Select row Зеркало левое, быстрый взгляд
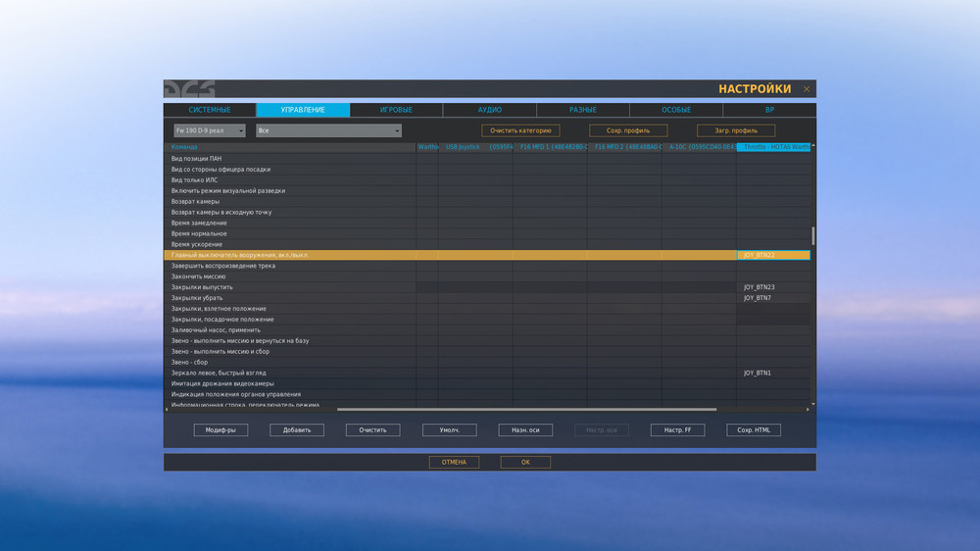Viewport: 980px width, 551px height. (487, 373)
